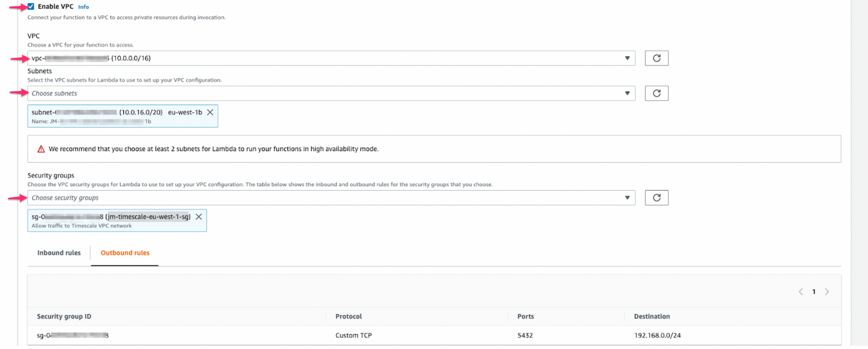Remove the eu-west-1b subnet chip

tap(210, 112)
